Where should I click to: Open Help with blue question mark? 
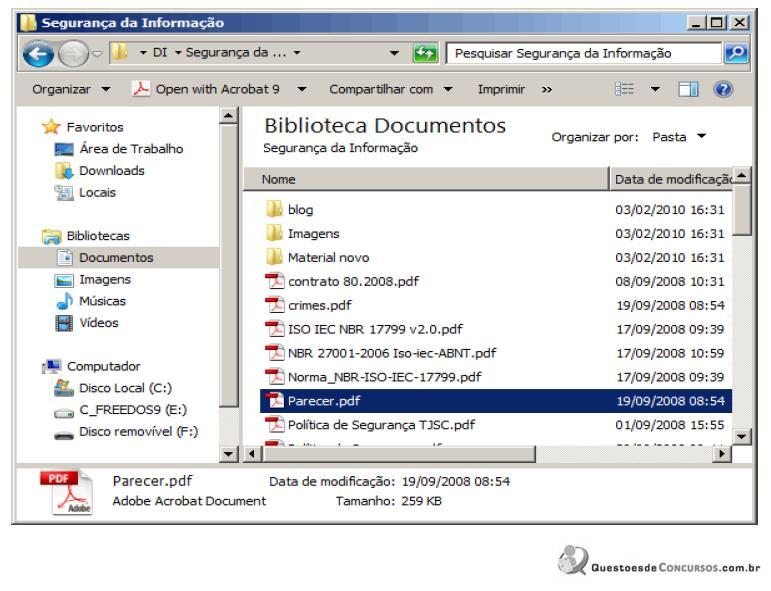point(723,89)
